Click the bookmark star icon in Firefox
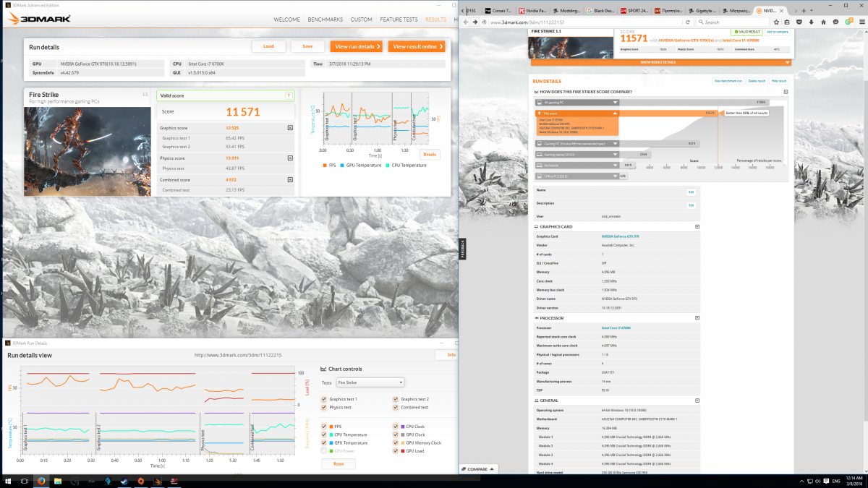The width and height of the screenshot is (868, 488). click(x=778, y=22)
